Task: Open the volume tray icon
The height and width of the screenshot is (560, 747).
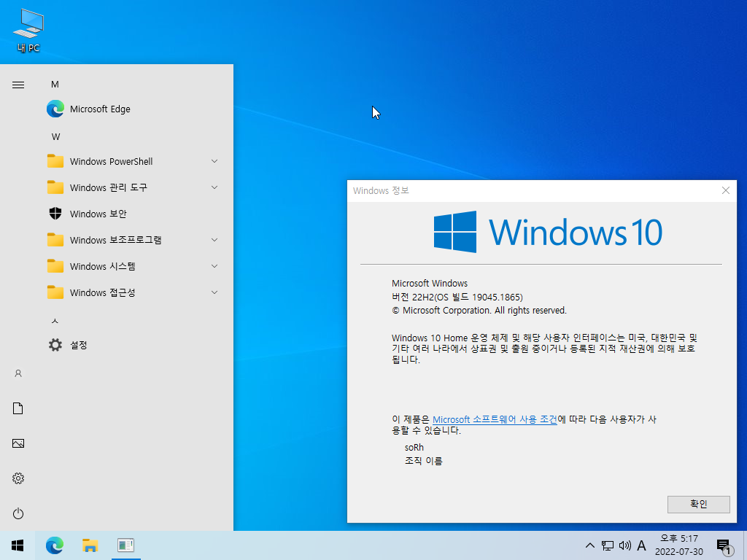Action: [624, 545]
